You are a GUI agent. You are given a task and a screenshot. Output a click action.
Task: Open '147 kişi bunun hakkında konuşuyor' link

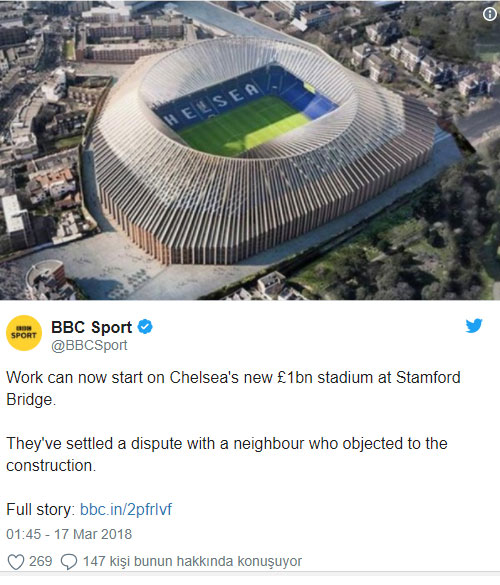point(192,561)
